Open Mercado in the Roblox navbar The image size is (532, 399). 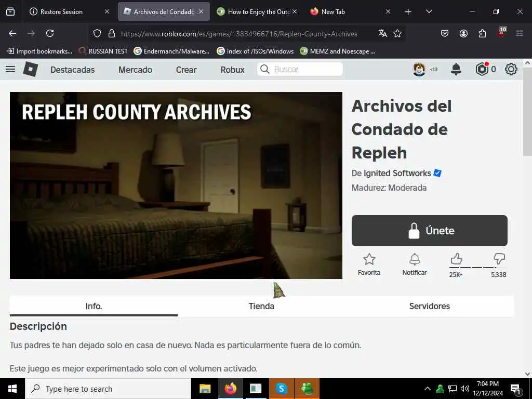(x=136, y=70)
